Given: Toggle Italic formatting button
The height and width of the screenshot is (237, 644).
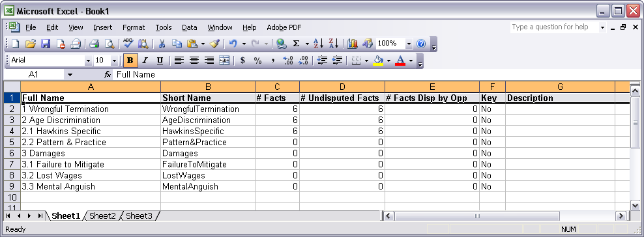Looking at the screenshot, I should [x=145, y=61].
